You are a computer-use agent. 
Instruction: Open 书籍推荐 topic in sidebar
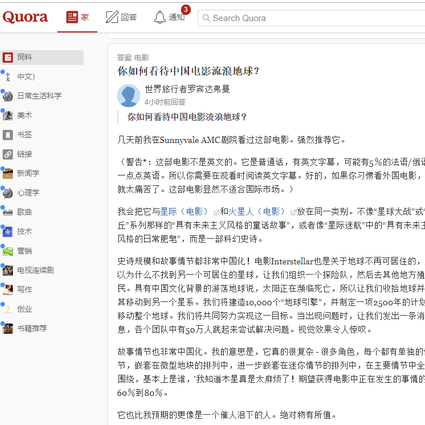coord(32,328)
